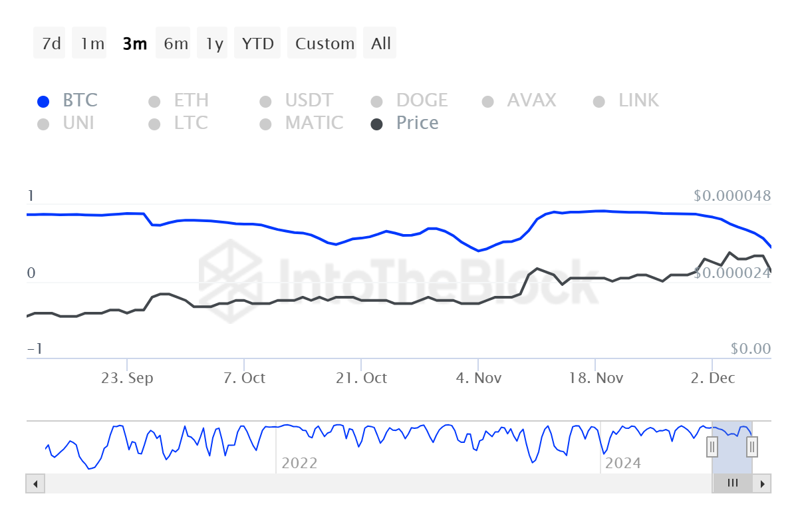Show YTD performance data
798x532 pixels.
(x=257, y=43)
